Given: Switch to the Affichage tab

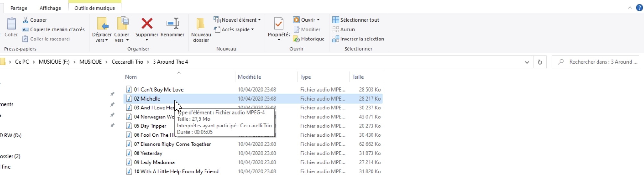Looking at the screenshot, I should point(50,8).
